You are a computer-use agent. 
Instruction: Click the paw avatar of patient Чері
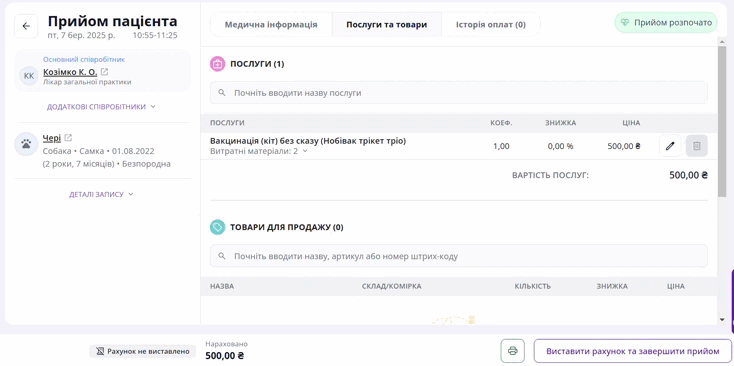26,144
